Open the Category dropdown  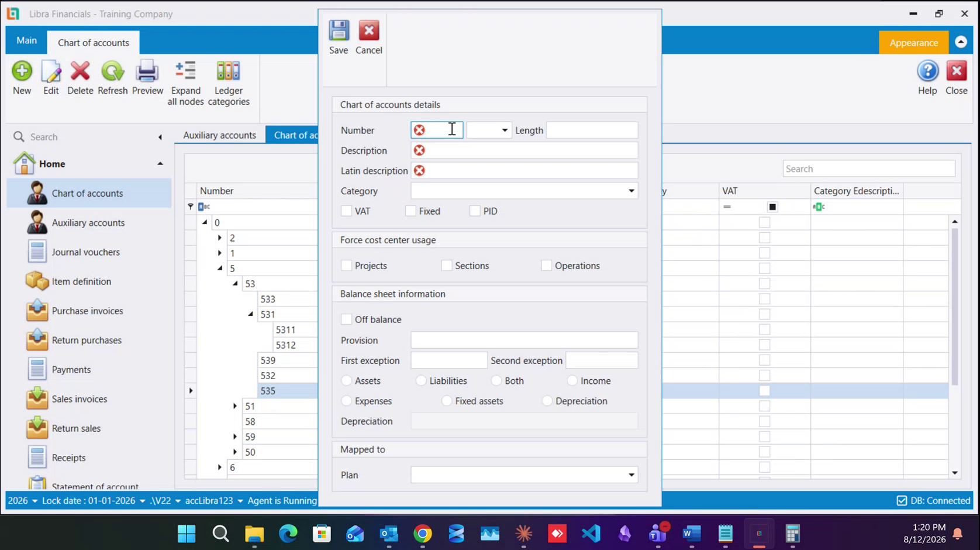pos(632,191)
